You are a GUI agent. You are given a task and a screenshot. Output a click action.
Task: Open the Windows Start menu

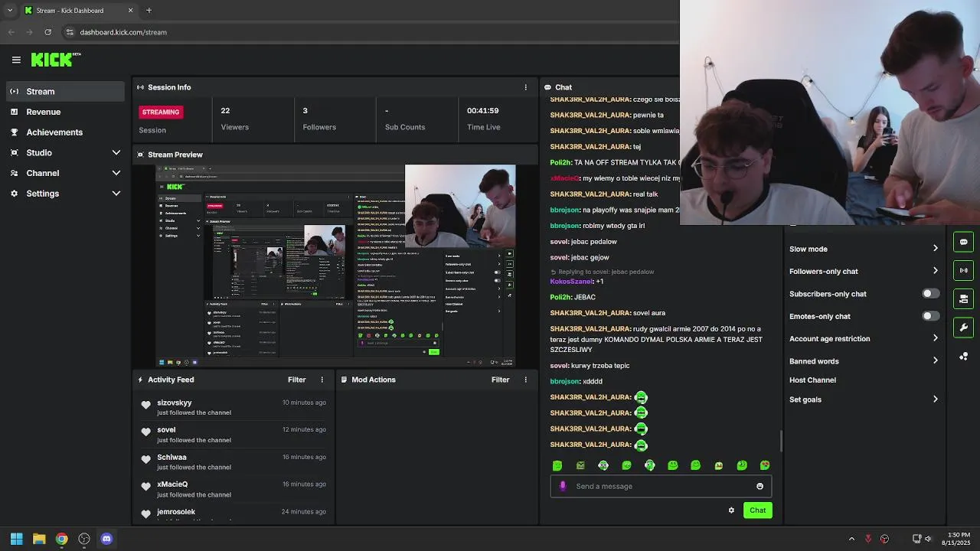pos(16,539)
